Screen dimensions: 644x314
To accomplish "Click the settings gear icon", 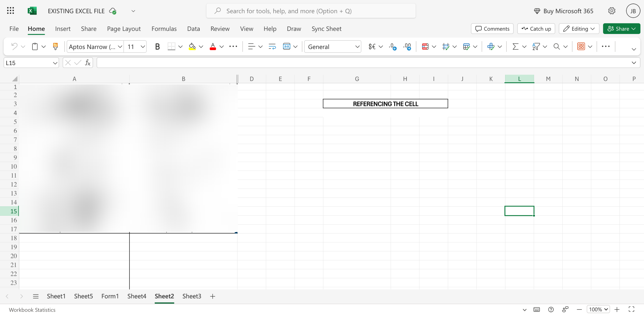I will (x=612, y=11).
